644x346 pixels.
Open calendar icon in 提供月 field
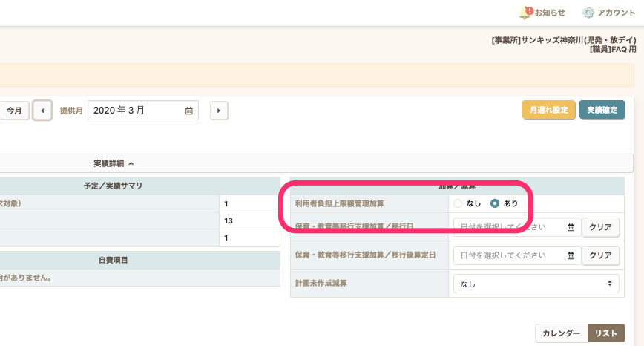click(188, 111)
